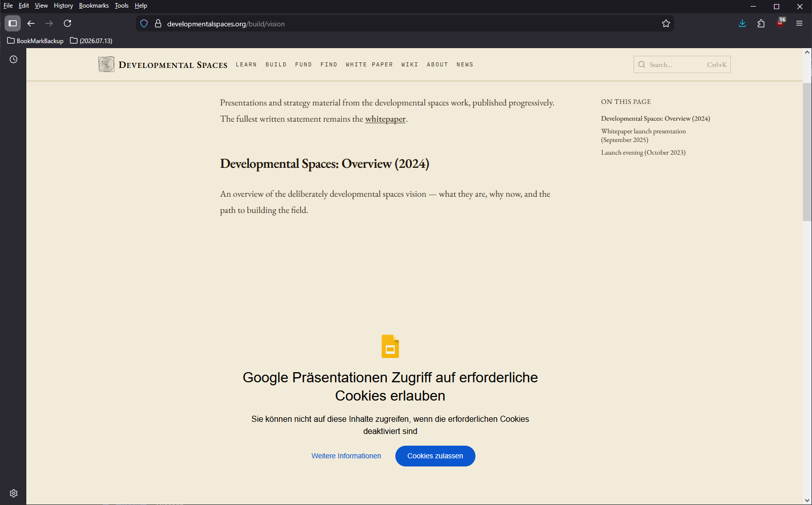Expand the (2026.07.13) bookmarks folder
Image resolution: width=812 pixels, height=505 pixels.
click(91, 41)
